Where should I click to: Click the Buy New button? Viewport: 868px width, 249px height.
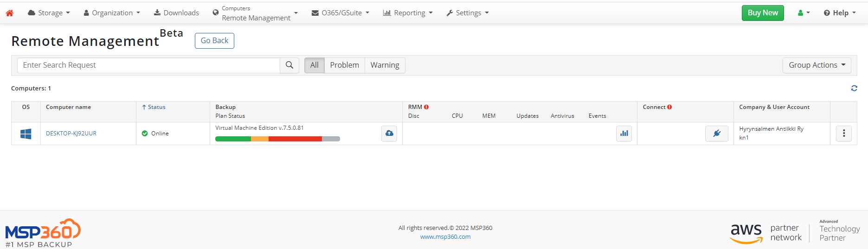[x=763, y=13]
